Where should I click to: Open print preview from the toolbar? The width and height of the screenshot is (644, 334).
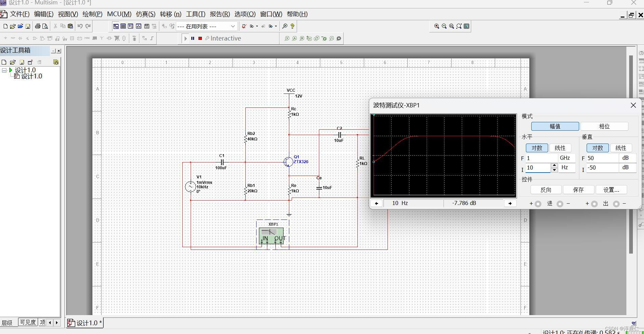tap(45, 26)
